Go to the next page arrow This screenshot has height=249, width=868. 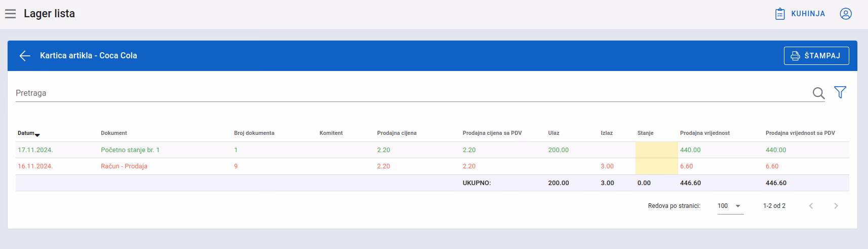tap(836, 206)
